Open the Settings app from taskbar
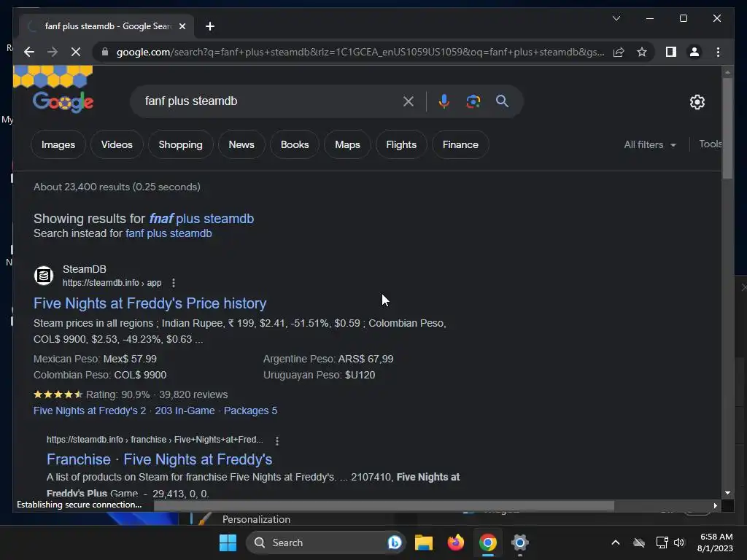 coord(519,542)
